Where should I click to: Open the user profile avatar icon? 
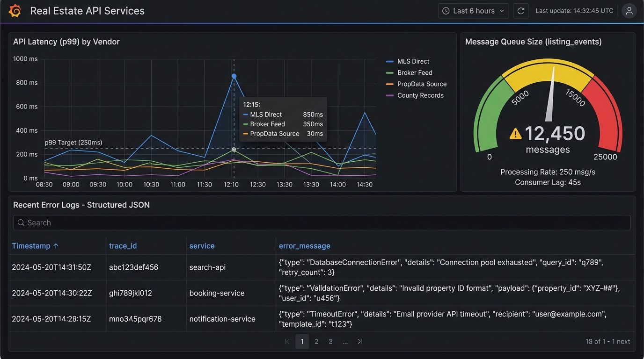[x=629, y=11]
